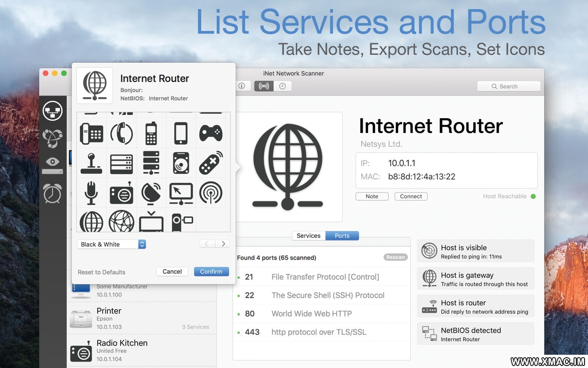
Task: Click the Radio Kitchen device's radio icon
Action: [x=81, y=351]
